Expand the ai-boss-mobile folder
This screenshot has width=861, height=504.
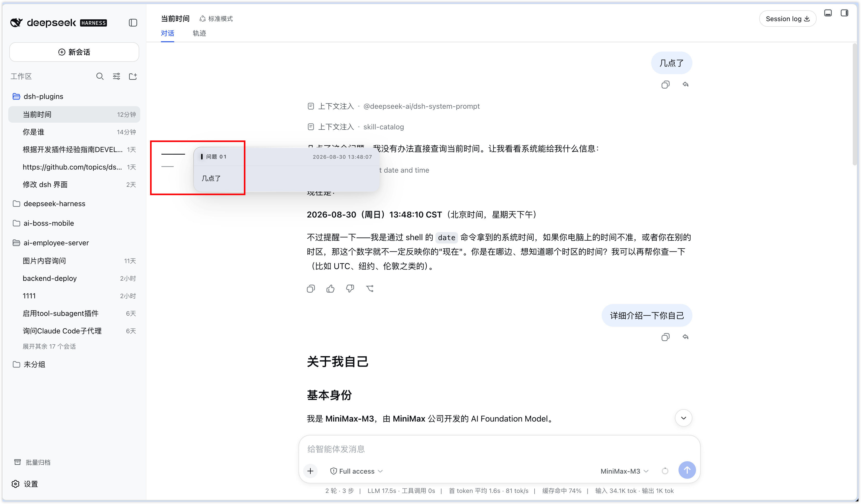(x=74, y=223)
